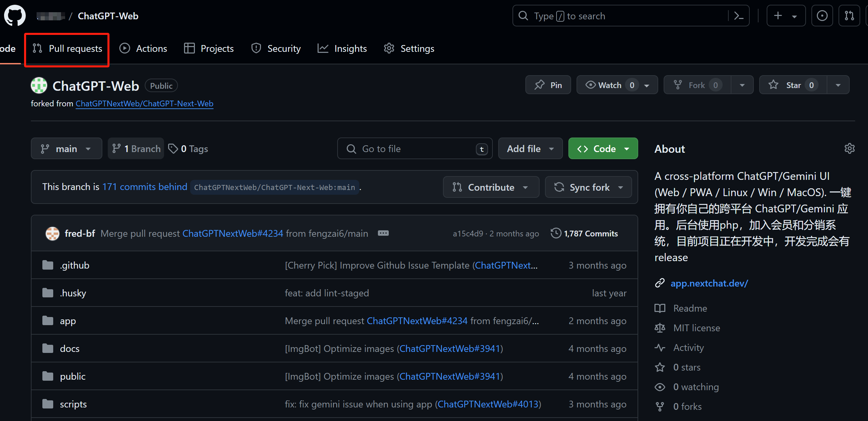868x421 pixels.
Task: Click the Go to file search field
Action: coord(415,148)
